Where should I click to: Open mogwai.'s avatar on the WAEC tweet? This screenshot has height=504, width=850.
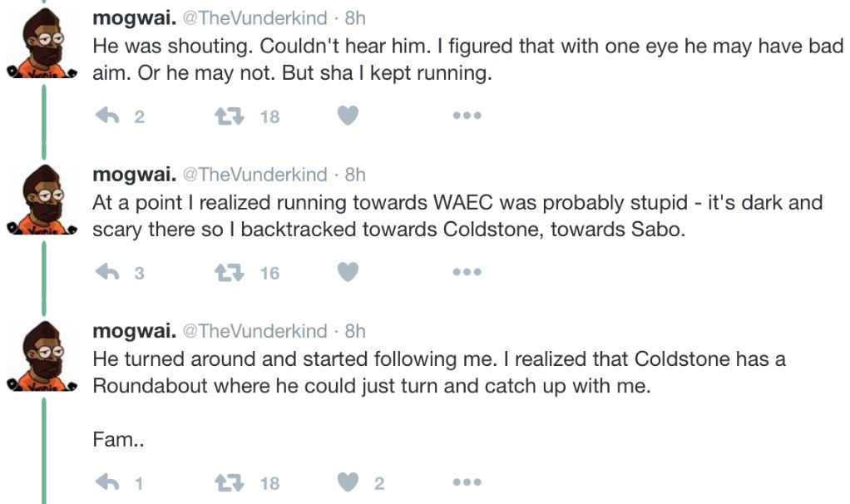point(43,200)
